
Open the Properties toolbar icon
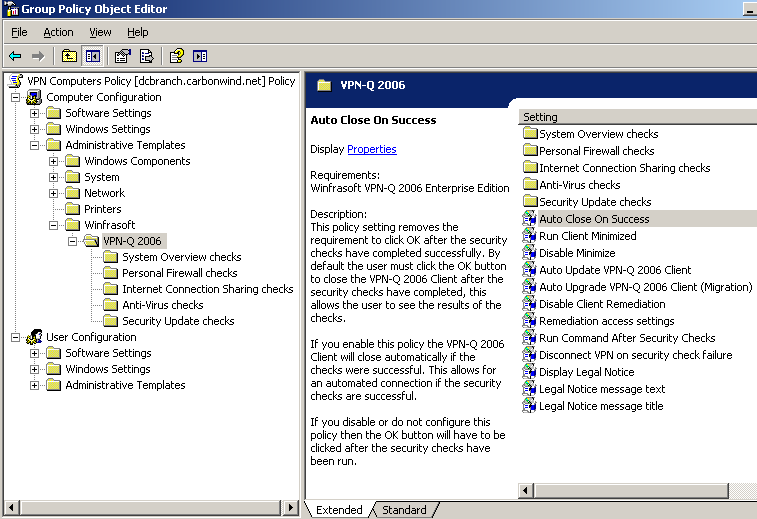[x=123, y=56]
